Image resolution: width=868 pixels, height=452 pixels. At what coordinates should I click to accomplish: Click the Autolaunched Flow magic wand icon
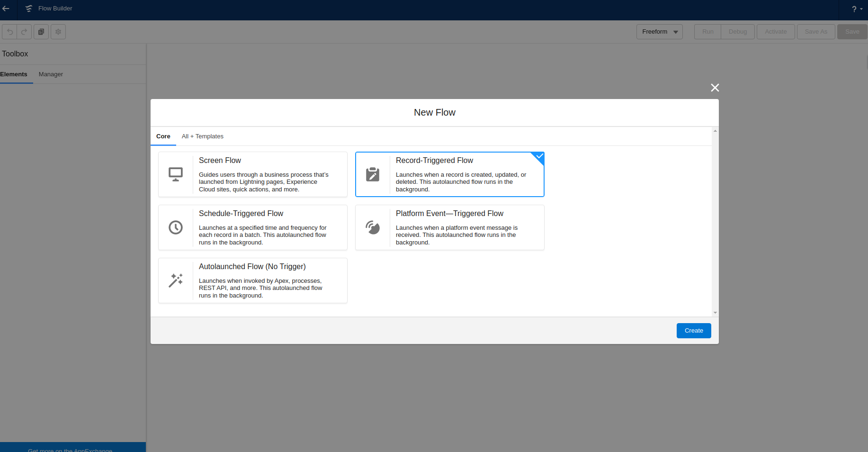[x=176, y=280]
